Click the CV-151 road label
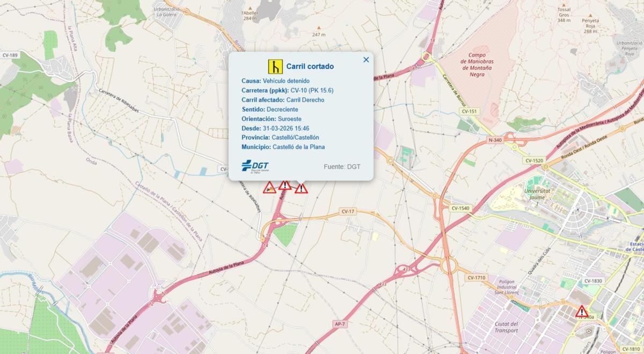644x354 pixels. click(x=469, y=111)
